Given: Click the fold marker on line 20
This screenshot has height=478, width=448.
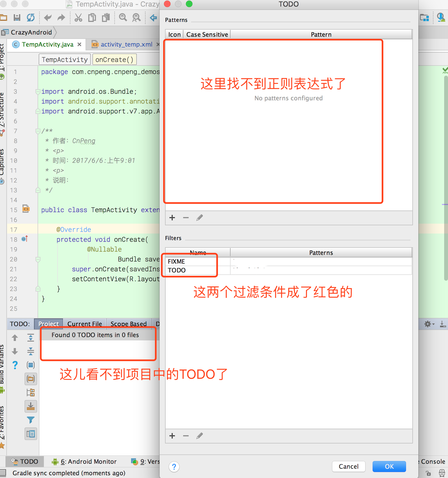Looking at the screenshot, I should 38,259.
